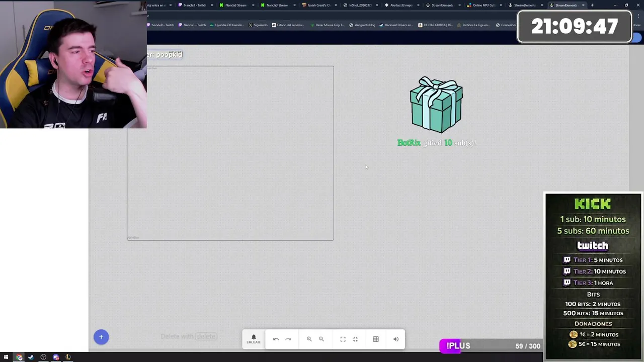Viewport: 644px width, 362px height.
Task: Open 'alangulotv.blog' bookmark
Action: click(x=362, y=25)
